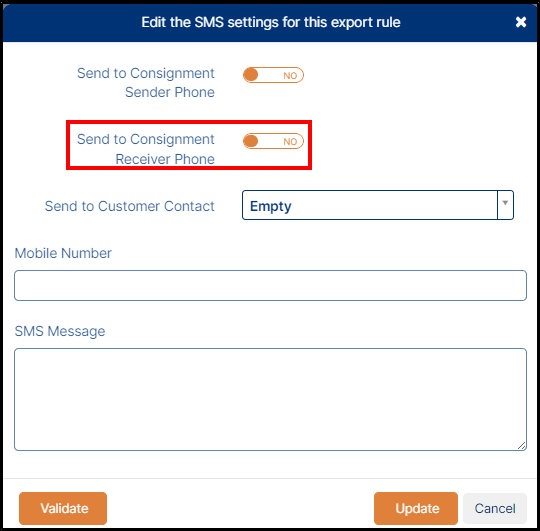540x531 pixels.
Task: Close the SMS settings dialog
Action: tap(521, 22)
